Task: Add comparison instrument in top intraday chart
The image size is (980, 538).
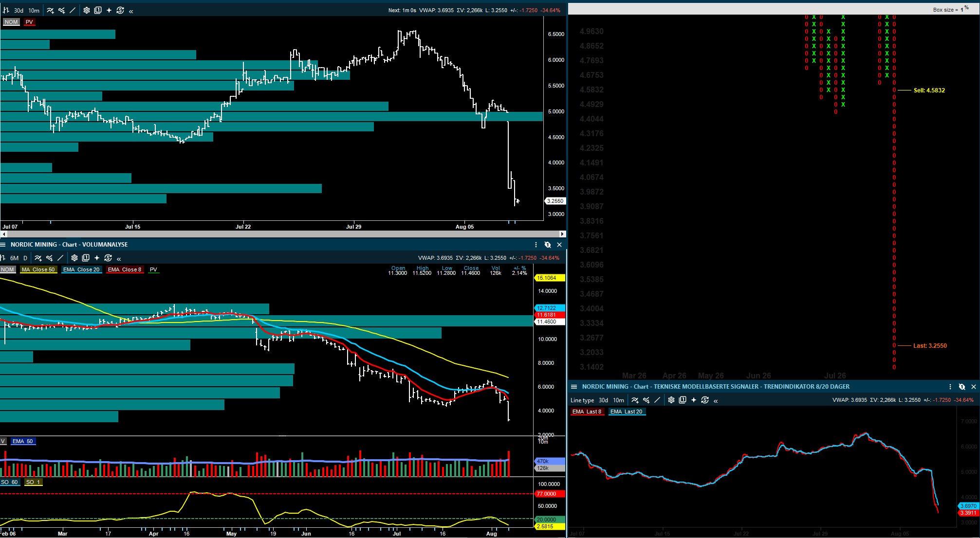Action: (61, 10)
